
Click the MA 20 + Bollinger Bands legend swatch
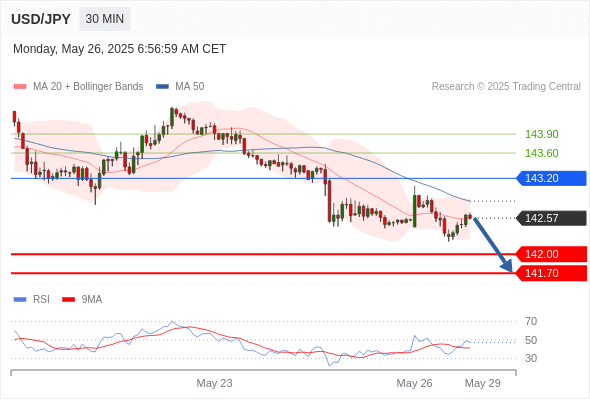point(20,87)
